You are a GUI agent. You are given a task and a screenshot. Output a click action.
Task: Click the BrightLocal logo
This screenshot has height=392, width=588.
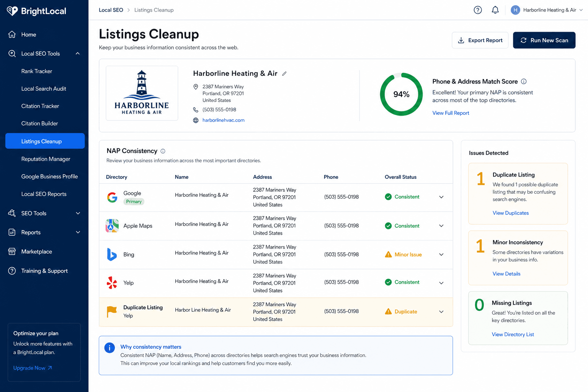(36, 11)
